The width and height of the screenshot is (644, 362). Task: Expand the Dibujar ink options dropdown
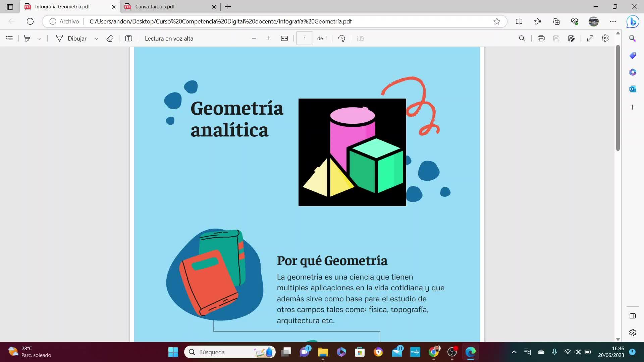[96, 39]
